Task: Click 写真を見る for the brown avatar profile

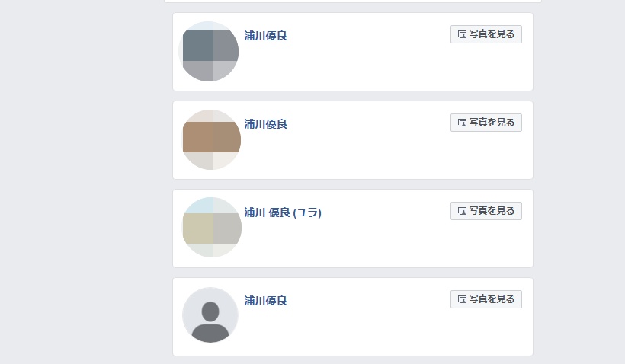Action: pyautogui.click(x=486, y=123)
